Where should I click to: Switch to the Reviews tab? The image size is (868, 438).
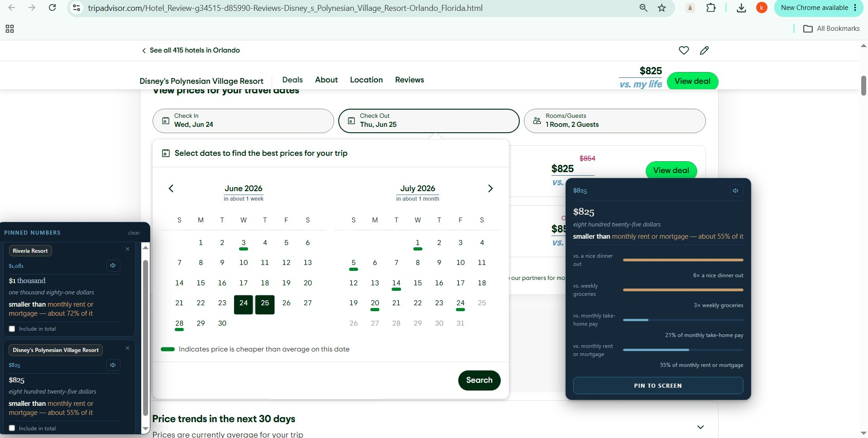coord(409,80)
